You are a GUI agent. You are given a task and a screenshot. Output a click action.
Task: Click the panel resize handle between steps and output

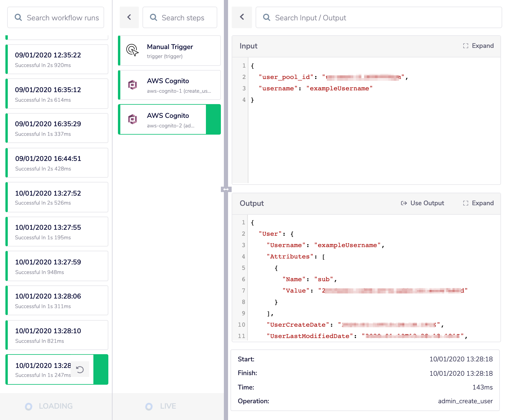click(x=226, y=189)
